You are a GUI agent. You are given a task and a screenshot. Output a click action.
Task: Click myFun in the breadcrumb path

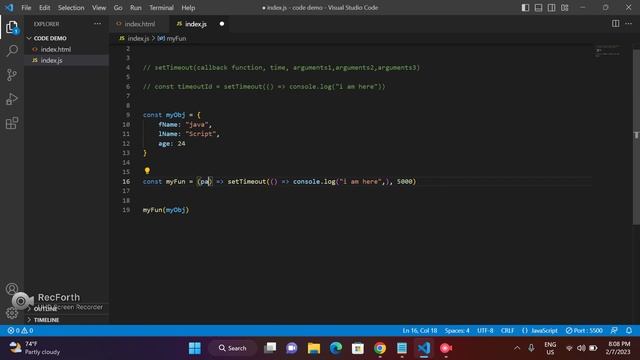click(x=176, y=38)
